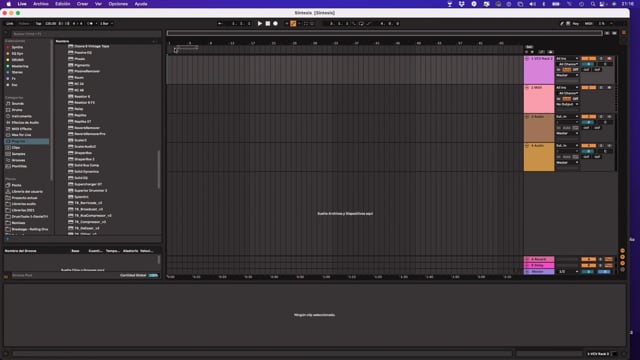Start playback with the Play button
640x360 pixels.
point(260,24)
